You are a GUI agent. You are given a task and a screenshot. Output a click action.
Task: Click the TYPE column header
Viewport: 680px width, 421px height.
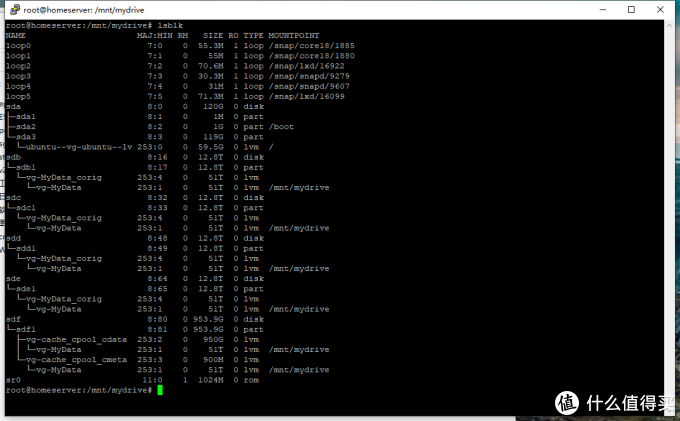253,36
